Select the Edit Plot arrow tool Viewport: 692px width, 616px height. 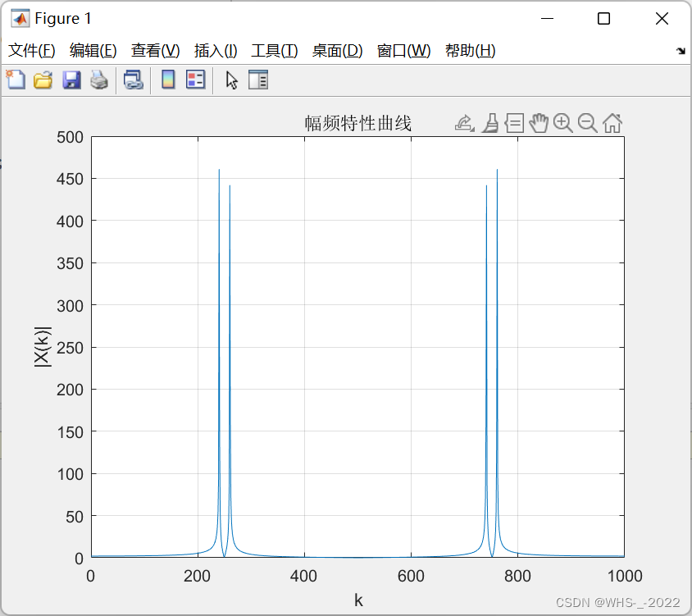232,81
